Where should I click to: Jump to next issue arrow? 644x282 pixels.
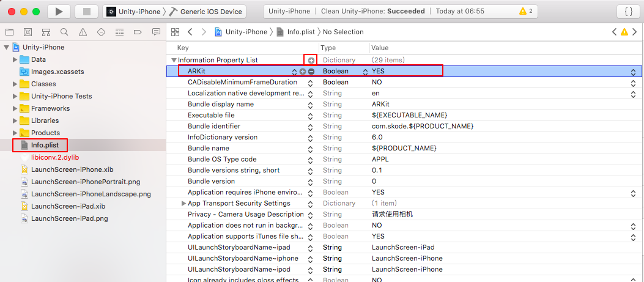point(634,32)
